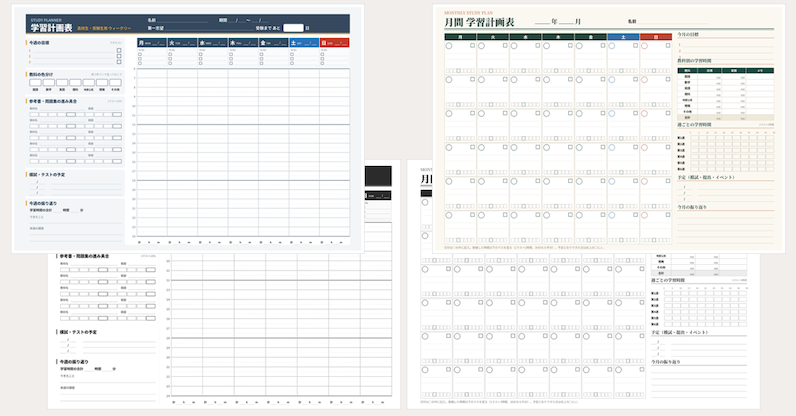Click the 学習計画表 title in weekly planner banner
The width and height of the screenshot is (796, 416).
coord(51,28)
